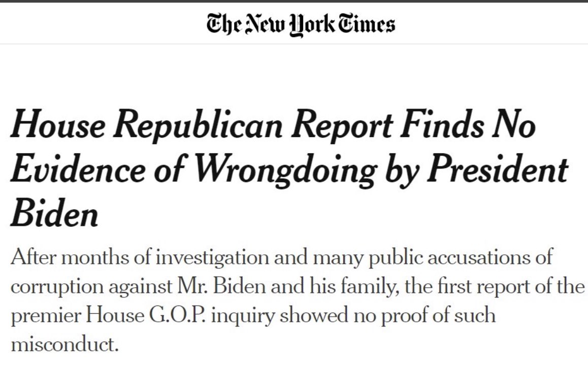This screenshot has height=369, width=588.
Task: Select the word 'Wrongdoing' in the headline
Action: tap(286, 171)
